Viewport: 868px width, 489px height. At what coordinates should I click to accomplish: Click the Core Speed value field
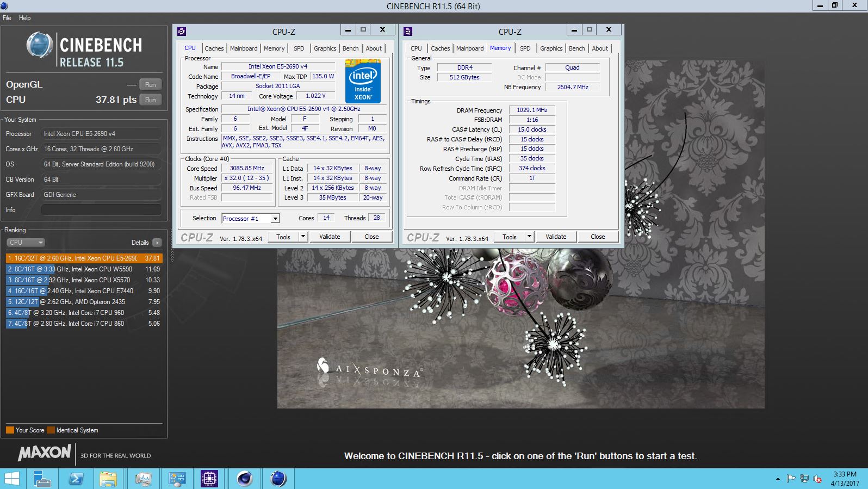(247, 169)
